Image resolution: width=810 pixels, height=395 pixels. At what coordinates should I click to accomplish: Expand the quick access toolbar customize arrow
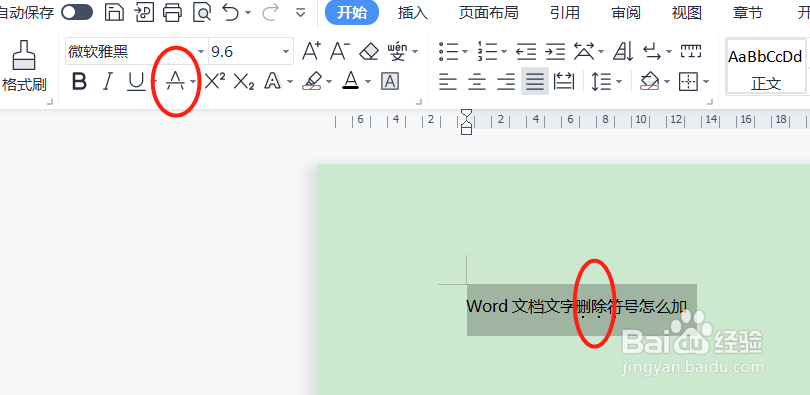(x=301, y=12)
